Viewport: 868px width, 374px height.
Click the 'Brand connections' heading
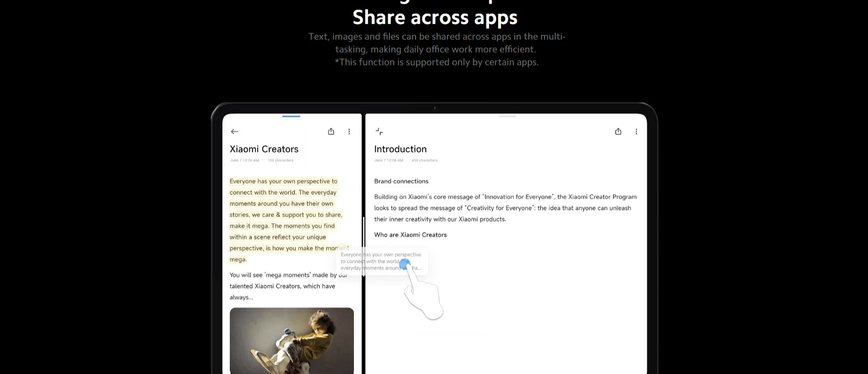(x=401, y=181)
